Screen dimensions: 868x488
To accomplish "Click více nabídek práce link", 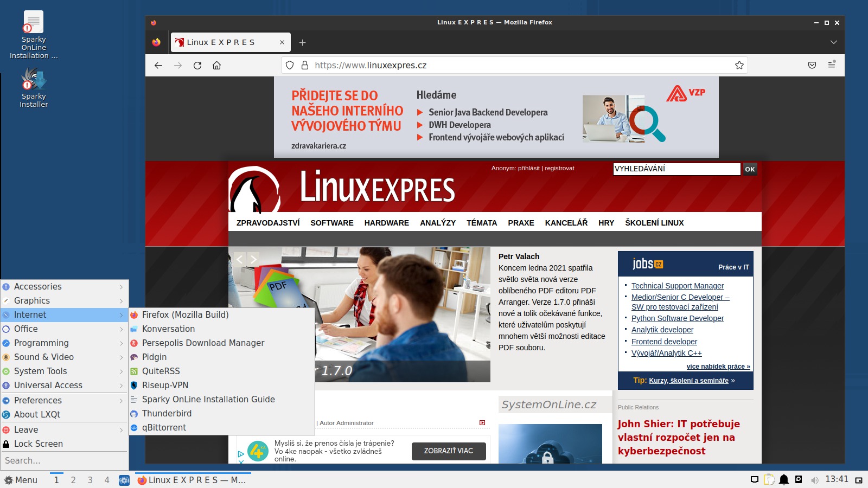I will click(718, 367).
